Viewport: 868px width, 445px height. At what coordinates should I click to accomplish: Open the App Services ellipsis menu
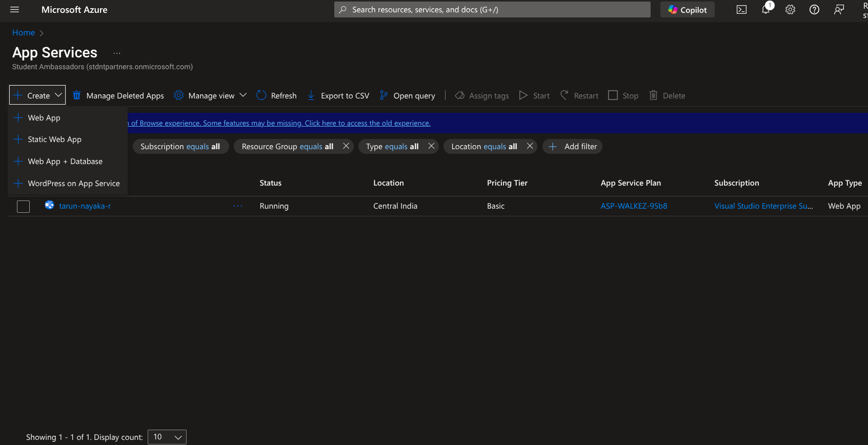coord(117,53)
